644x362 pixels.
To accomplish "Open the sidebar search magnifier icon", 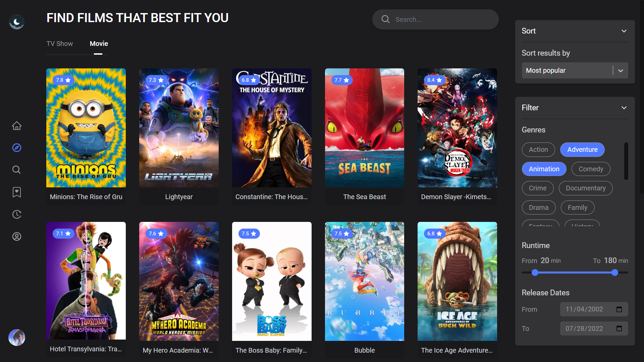I will (17, 170).
